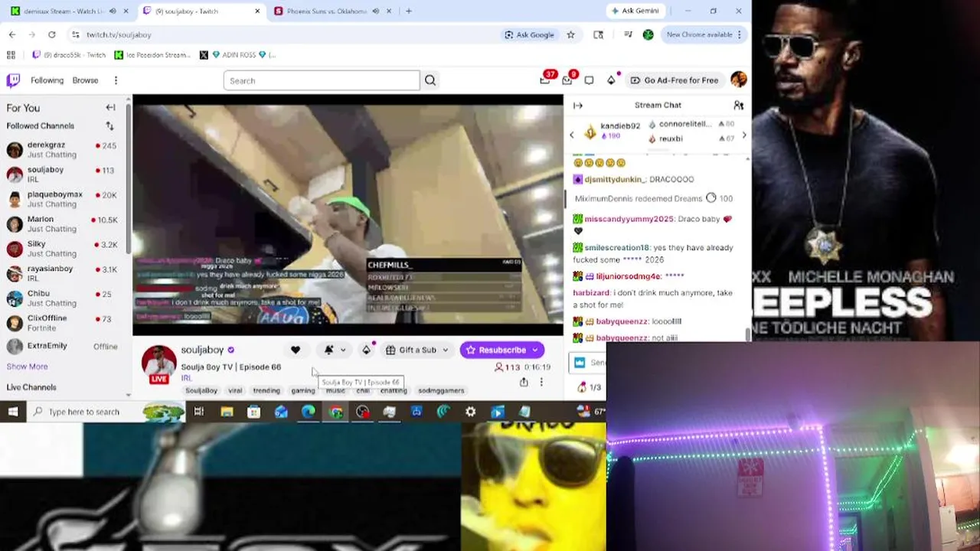Open Google Lens search icon in toolbar
980x551 pixels.
point(598,34)
